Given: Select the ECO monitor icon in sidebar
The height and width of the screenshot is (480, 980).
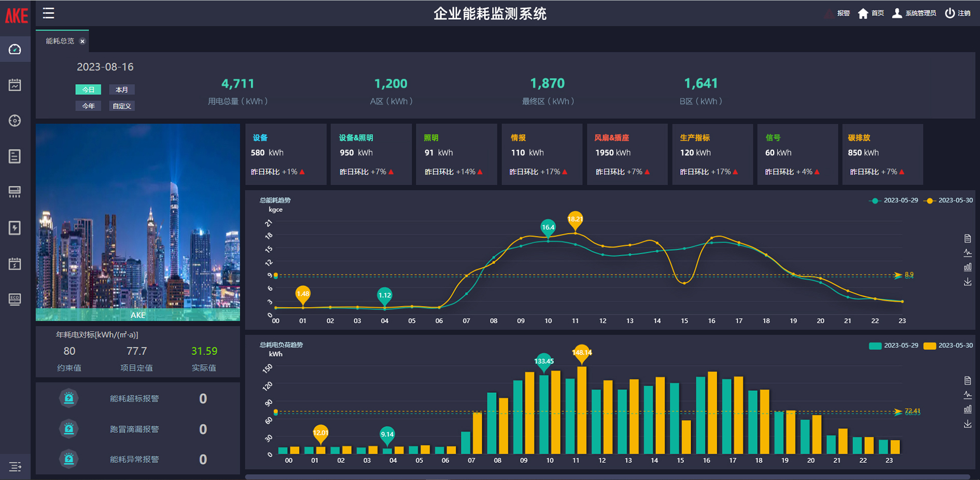Looking at the screenshot, I should point(15,299).
